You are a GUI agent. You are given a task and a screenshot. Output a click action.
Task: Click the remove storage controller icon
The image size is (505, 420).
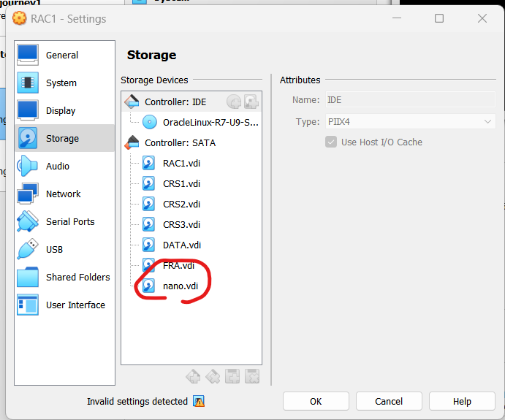(x=213, y=376)
